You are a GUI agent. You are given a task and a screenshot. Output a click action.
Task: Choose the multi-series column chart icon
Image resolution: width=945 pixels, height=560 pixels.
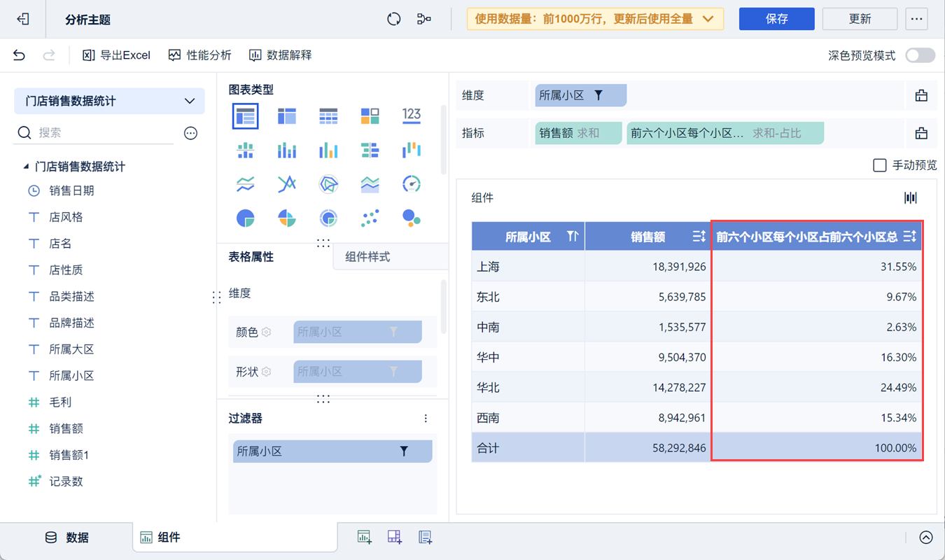pos(328,150)
